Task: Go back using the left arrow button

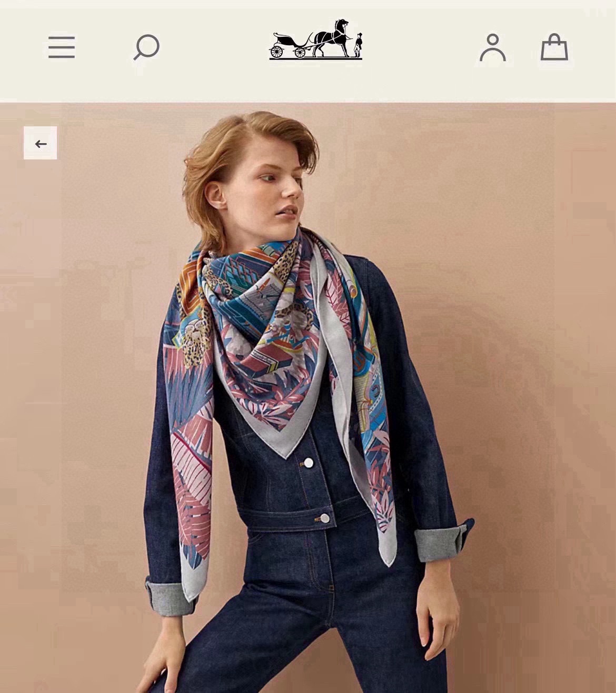Action: [40, 143]
